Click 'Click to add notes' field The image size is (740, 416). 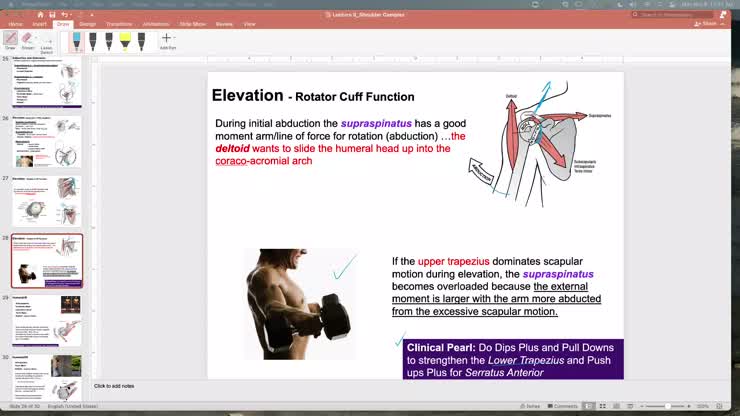(x=114, y=386)
